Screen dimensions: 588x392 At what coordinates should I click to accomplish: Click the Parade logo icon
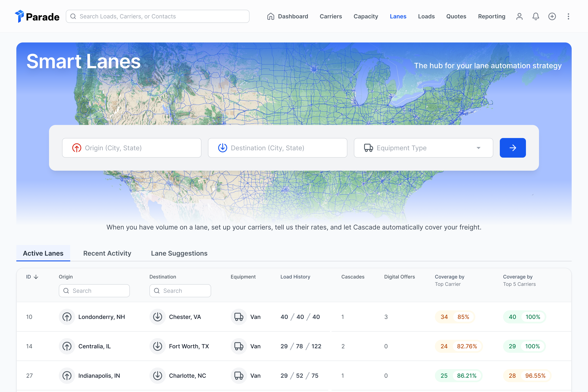(20, 16)
